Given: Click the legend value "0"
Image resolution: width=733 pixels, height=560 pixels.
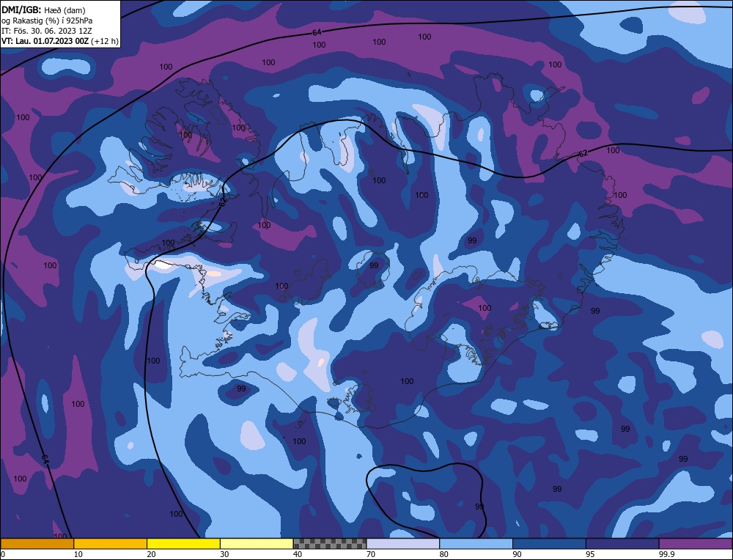Looking at the screenshot, I should pos(3,554).
